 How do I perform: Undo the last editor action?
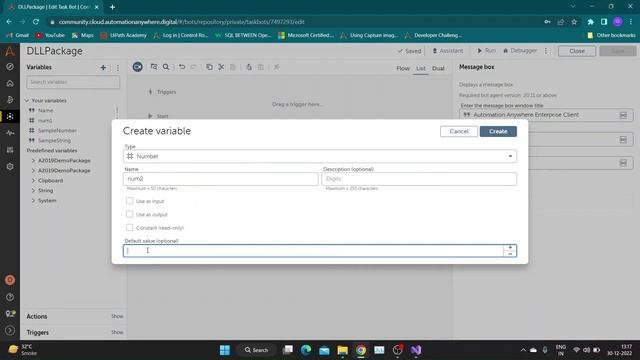click(182, 67)
